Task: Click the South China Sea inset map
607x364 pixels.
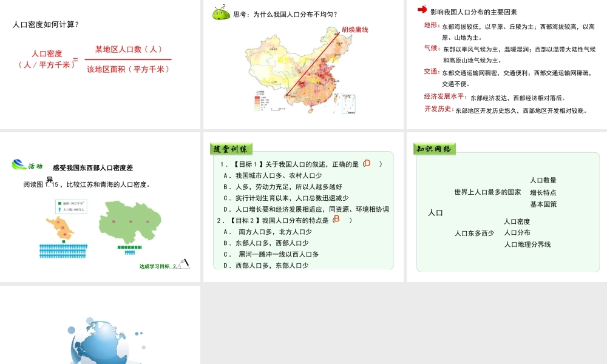Action: [x=348, y=104]
